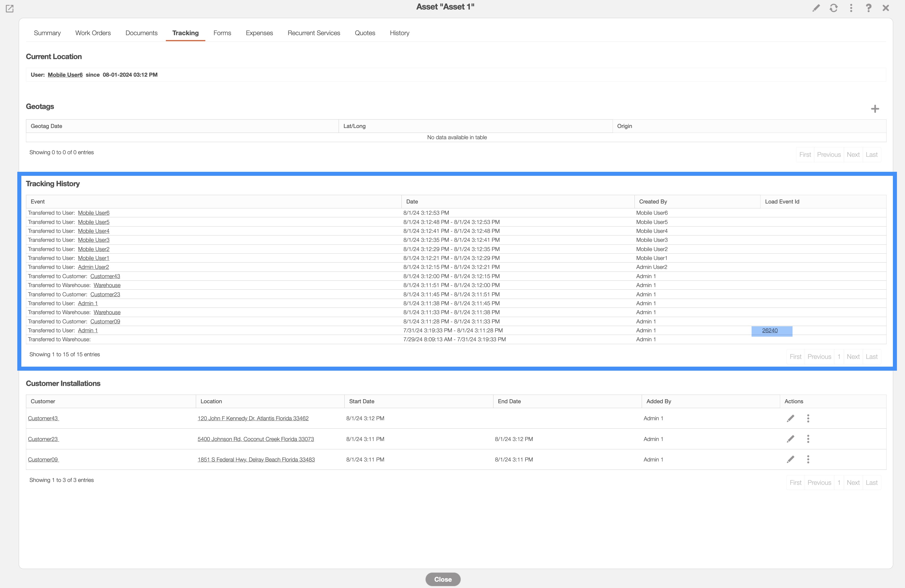Click the help question mark icon

(x=868, y=8)
